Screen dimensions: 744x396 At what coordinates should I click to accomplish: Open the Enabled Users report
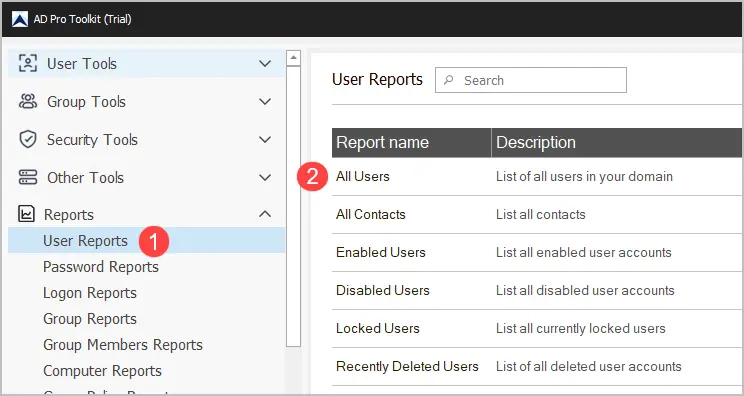381,252
